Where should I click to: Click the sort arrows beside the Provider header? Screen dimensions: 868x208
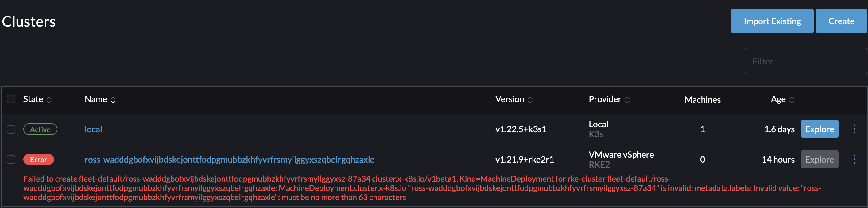pos(627,100)
